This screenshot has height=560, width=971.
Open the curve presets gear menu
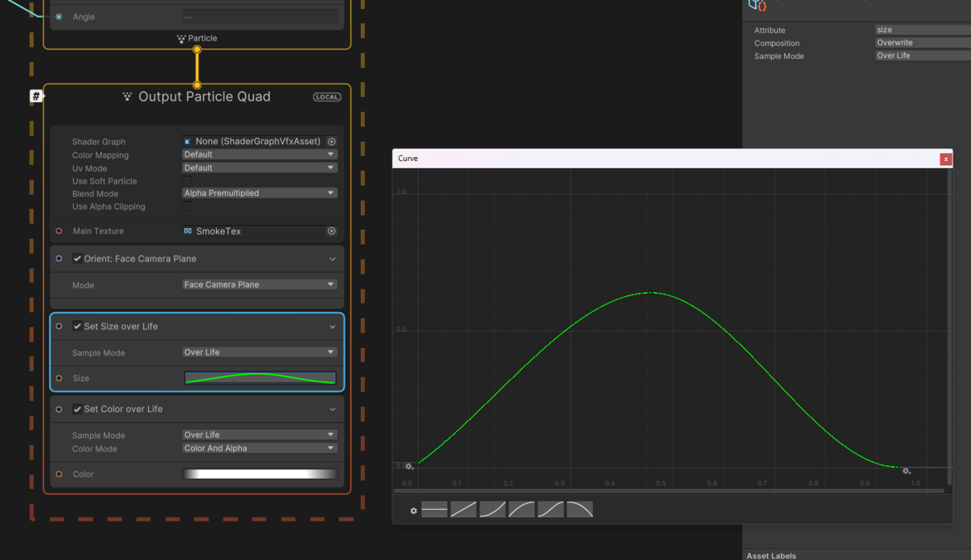coord(413,511)
